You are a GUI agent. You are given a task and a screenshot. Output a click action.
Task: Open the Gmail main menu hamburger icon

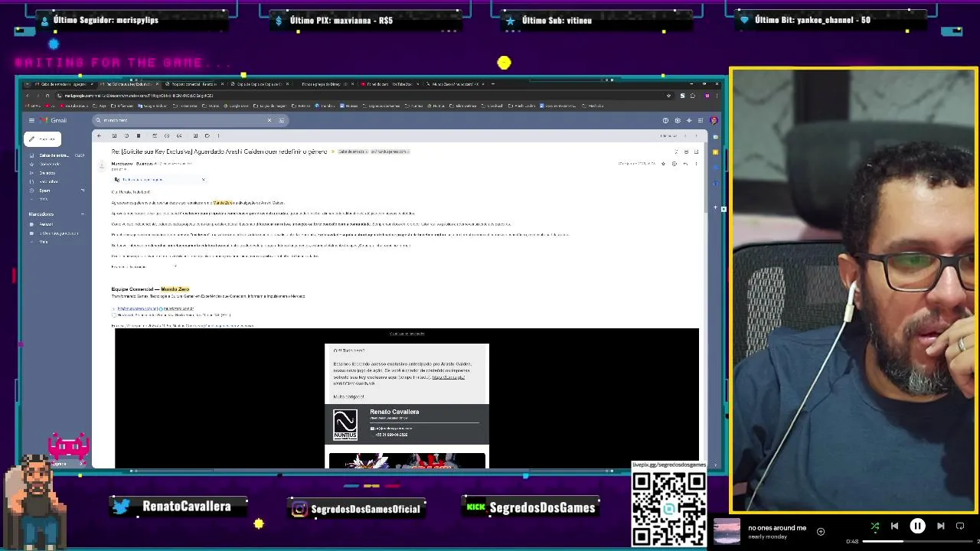point(31,120)
